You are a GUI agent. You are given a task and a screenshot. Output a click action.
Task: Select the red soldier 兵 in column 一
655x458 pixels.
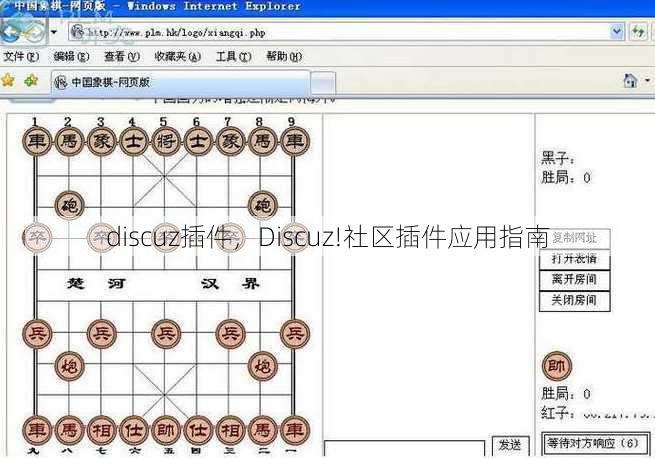point(295,334)
